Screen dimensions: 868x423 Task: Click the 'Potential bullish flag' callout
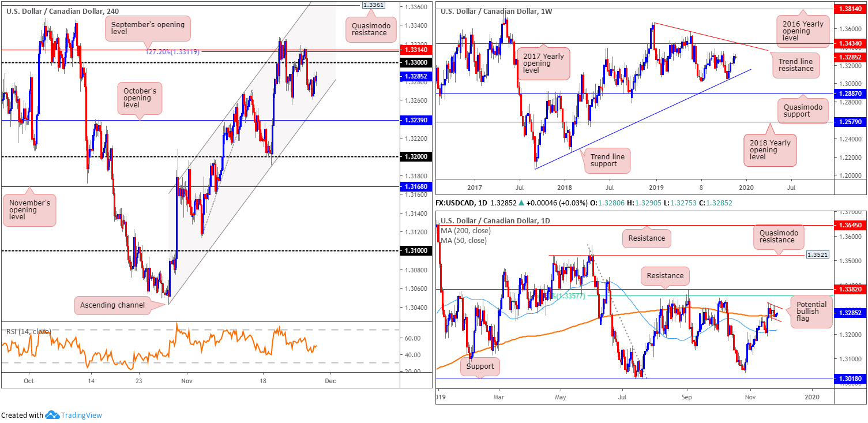pyautogui.click(x=811, y=314)
